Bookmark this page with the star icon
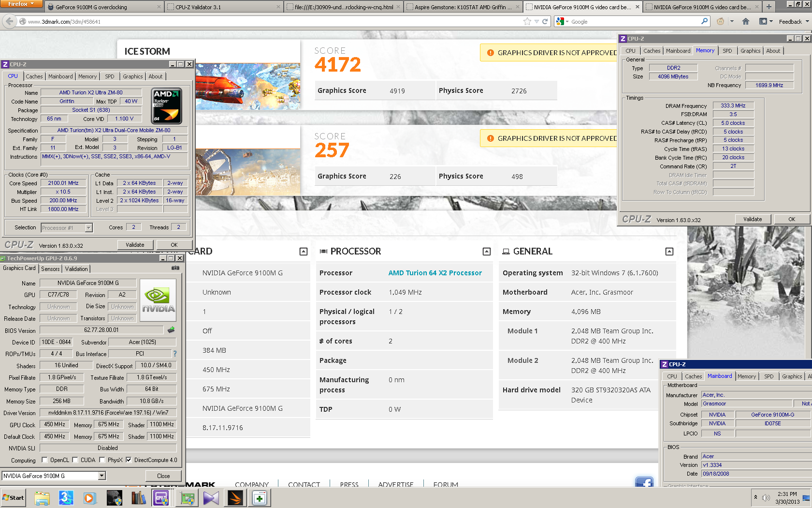 [527, 21]
